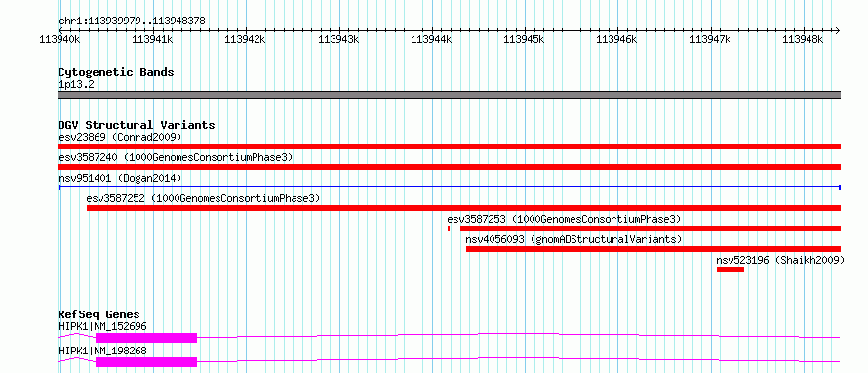Open the esv3587252 variant label

tap(203, 198)
